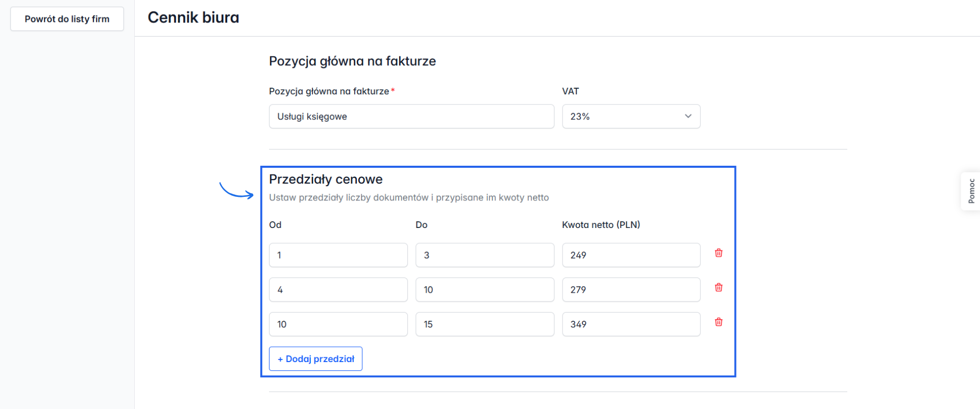
Task: Edit the Kwota netto field with 349
Action: coord(631,324)
